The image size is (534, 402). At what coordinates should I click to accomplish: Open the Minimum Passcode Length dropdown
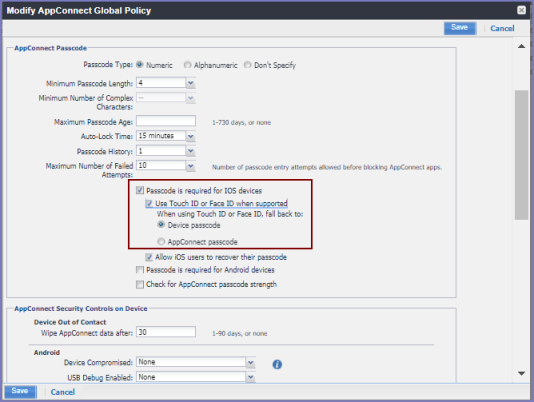tap(191, 83)
